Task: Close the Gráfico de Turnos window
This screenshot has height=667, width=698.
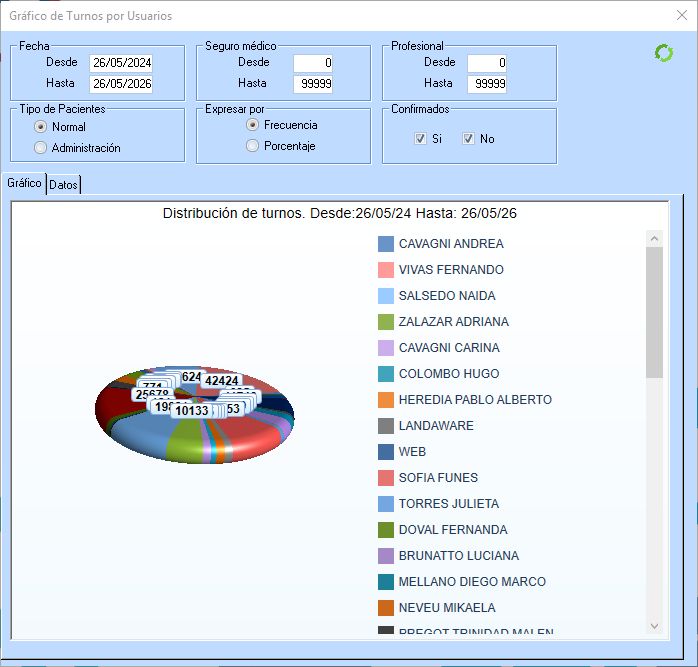Action: [x=682, y=16]
